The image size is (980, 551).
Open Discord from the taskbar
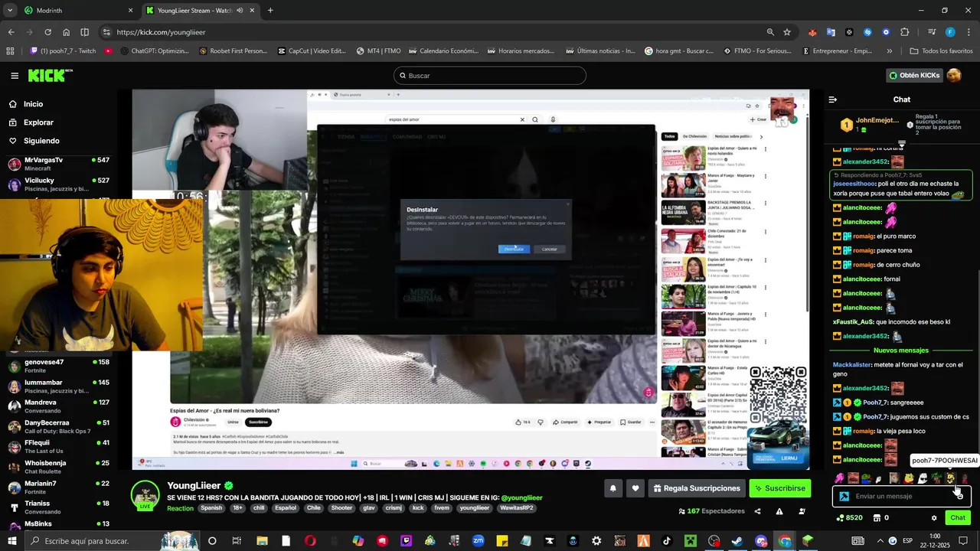point(761,541)
